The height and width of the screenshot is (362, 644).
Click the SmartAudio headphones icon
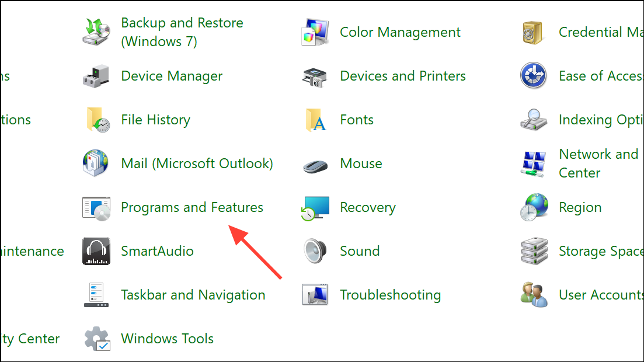click(96, 252)
